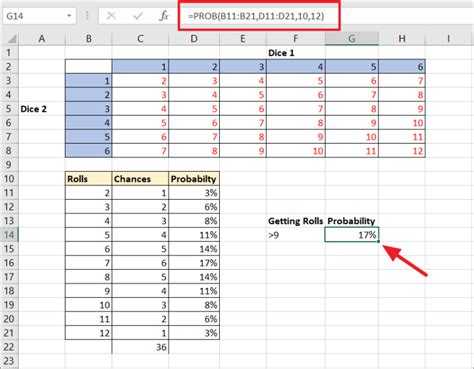Click inside the Name Box showing G14
The height and width of the screenshot is (369, 474).
click(35, 16)
